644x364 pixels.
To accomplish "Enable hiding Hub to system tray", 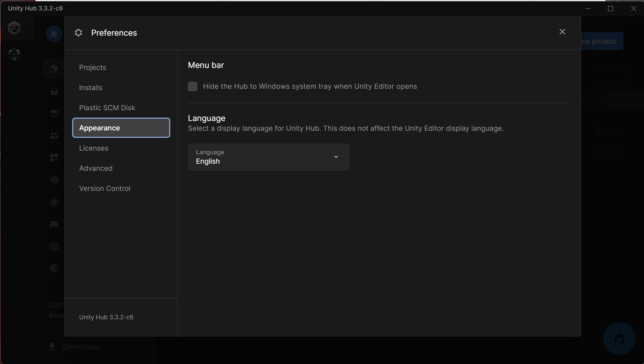I will pos(192,87).
